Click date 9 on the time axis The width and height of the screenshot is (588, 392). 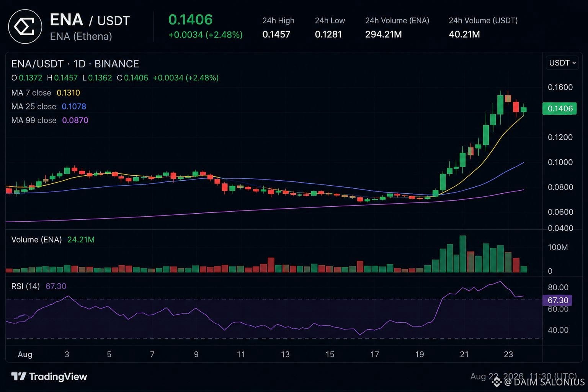(196, 354)
